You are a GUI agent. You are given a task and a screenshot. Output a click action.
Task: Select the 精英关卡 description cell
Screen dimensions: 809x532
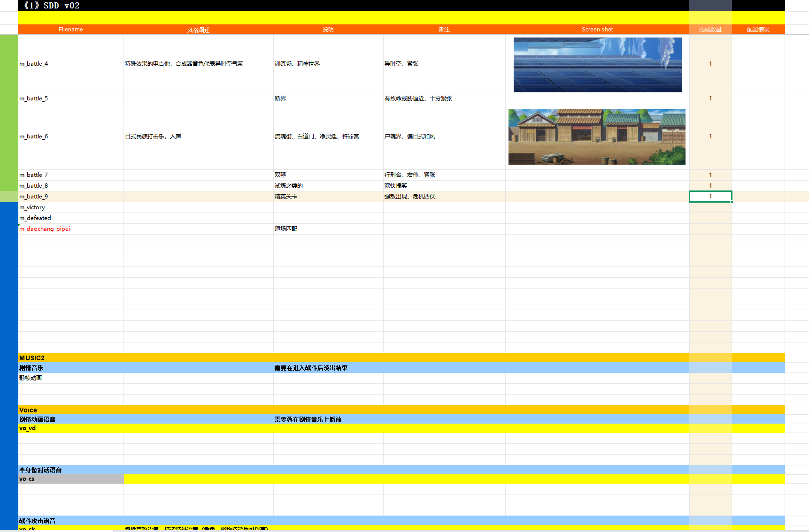286,197
